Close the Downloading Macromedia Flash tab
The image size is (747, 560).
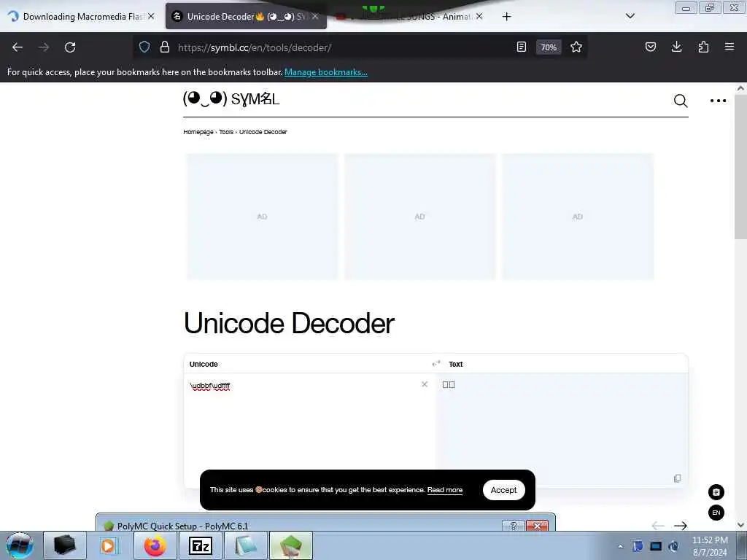click(x=151, y=16)
